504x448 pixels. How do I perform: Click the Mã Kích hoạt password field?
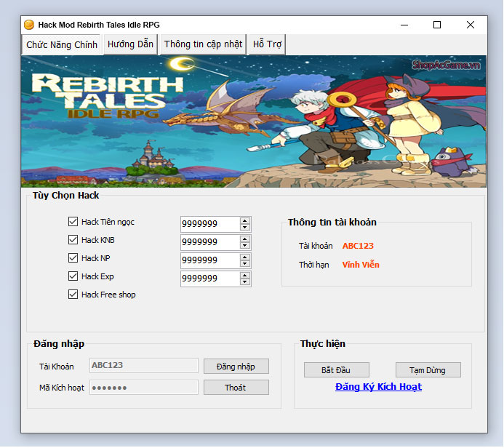point(144,387)
